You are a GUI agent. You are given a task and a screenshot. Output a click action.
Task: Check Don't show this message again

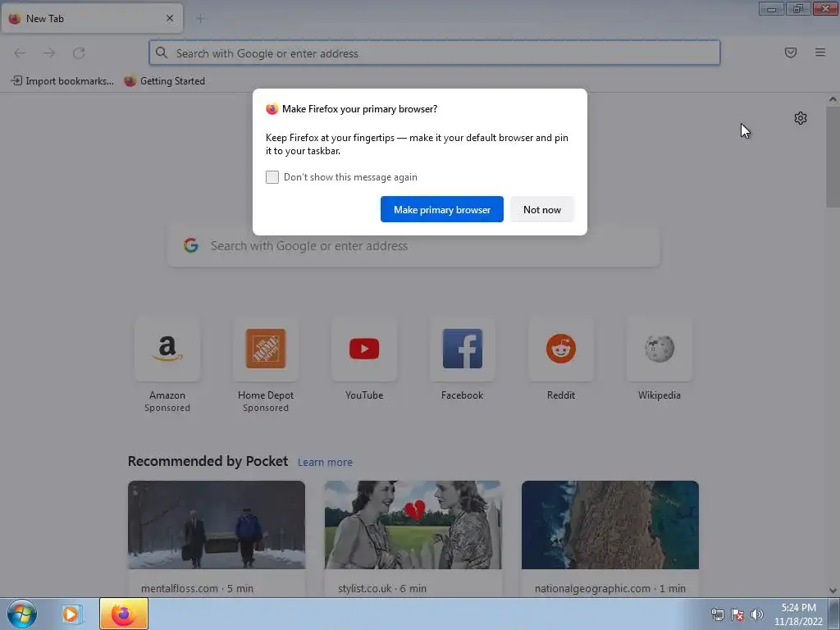point(272,177)
